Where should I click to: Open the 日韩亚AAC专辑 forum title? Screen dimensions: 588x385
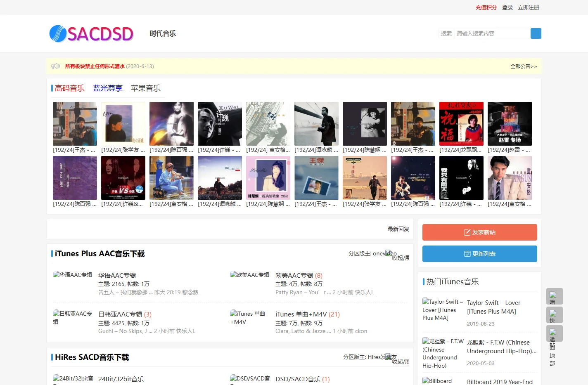(120, 314)
